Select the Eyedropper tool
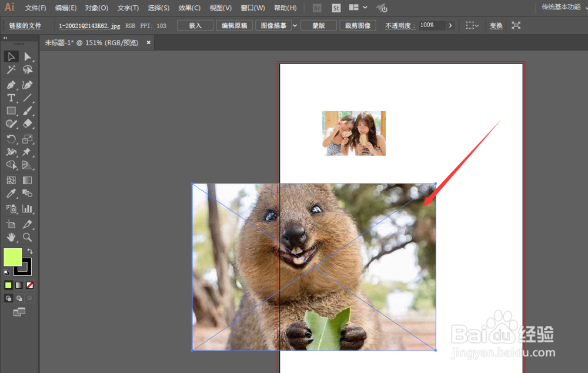 [11, 194]
